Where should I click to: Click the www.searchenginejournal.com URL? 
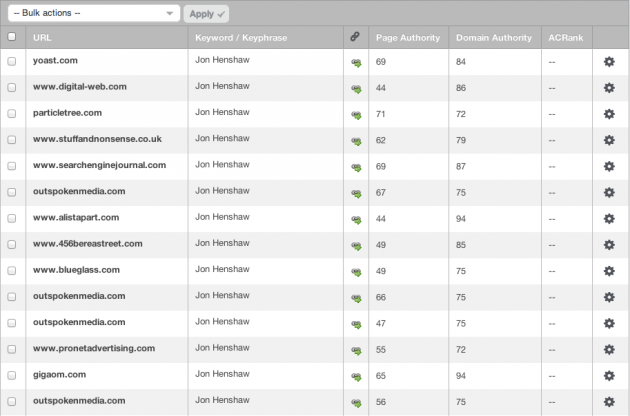point(99,165)
